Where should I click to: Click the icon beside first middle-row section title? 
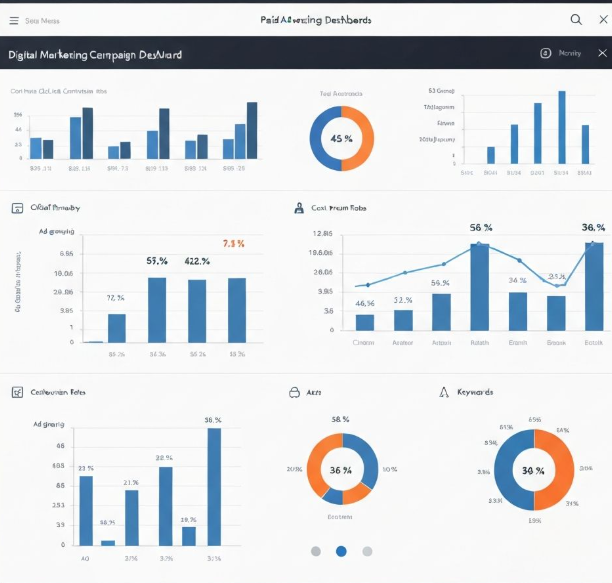coord(16,208)
